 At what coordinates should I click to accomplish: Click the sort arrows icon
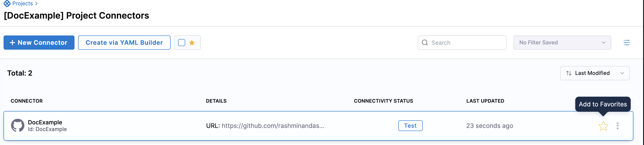pyautogui.click(x=569, y=73)
